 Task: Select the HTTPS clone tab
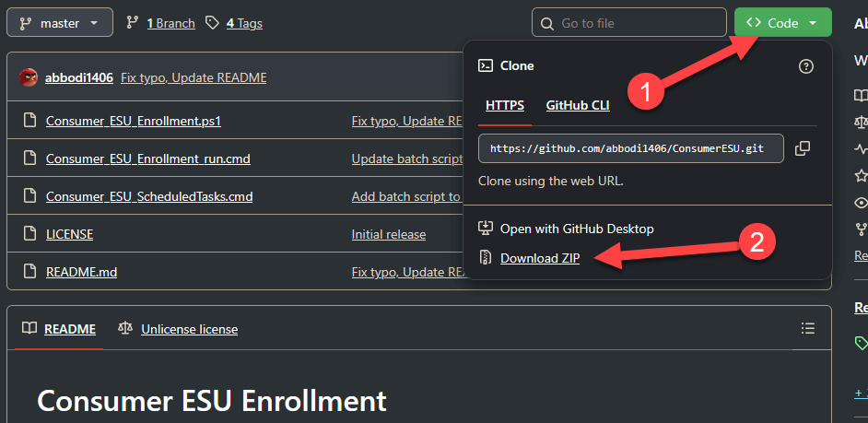tap(504, 105)
